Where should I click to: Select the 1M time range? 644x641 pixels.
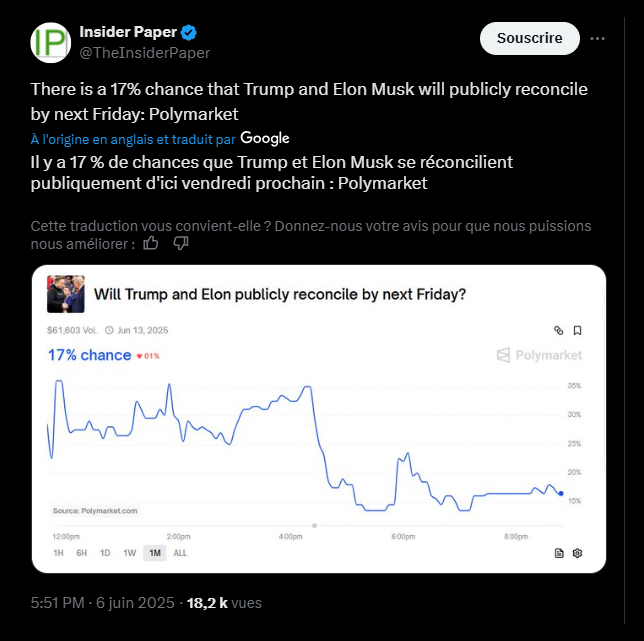coord(154,553)
